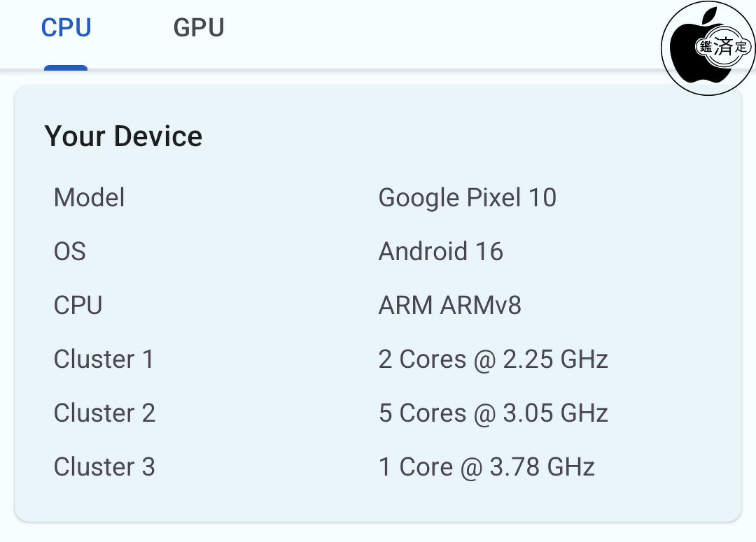This screenshot has height=542, width=756.
Task: Select 2 Cores @ 2.25 GHz text
Action: pyautogui.click(x=493, y=359)
